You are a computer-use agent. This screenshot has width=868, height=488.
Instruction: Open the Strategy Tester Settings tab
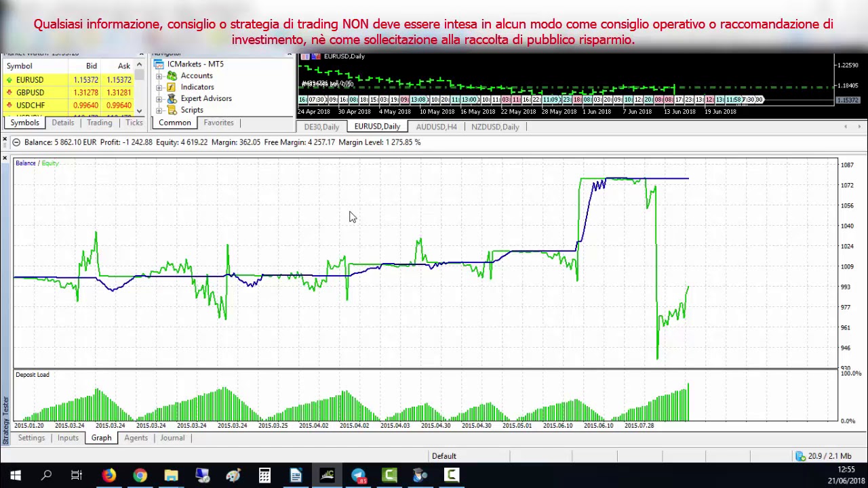tap(31, 438)
